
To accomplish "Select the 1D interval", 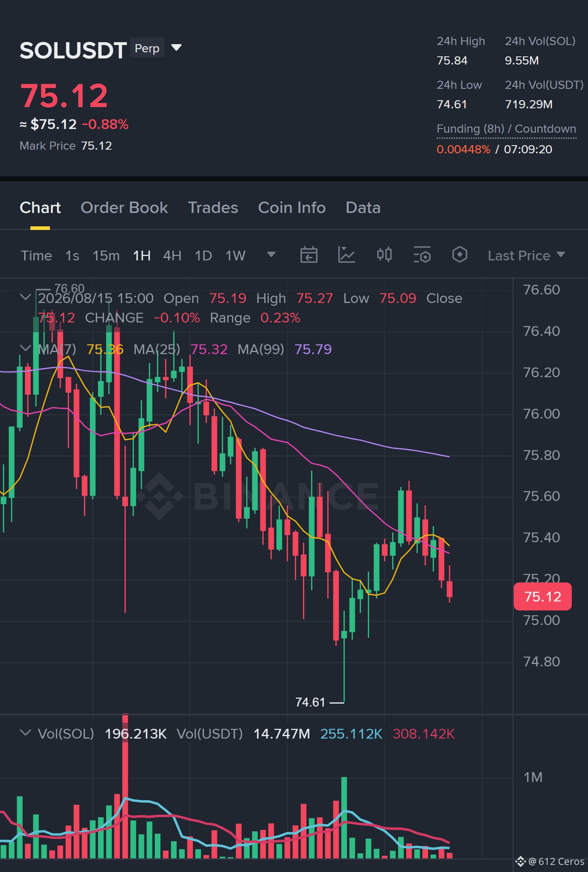I will tap(204, 256).
